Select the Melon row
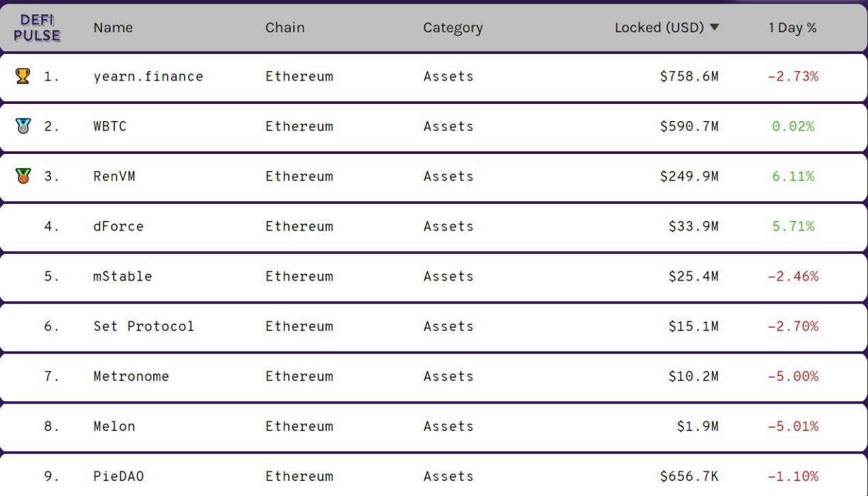The height and width of the screenshot is (496, 868). point(114,426)
